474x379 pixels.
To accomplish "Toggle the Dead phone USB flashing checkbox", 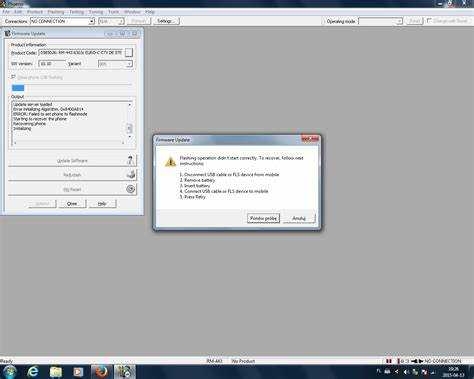I will [x=13, y=77].
